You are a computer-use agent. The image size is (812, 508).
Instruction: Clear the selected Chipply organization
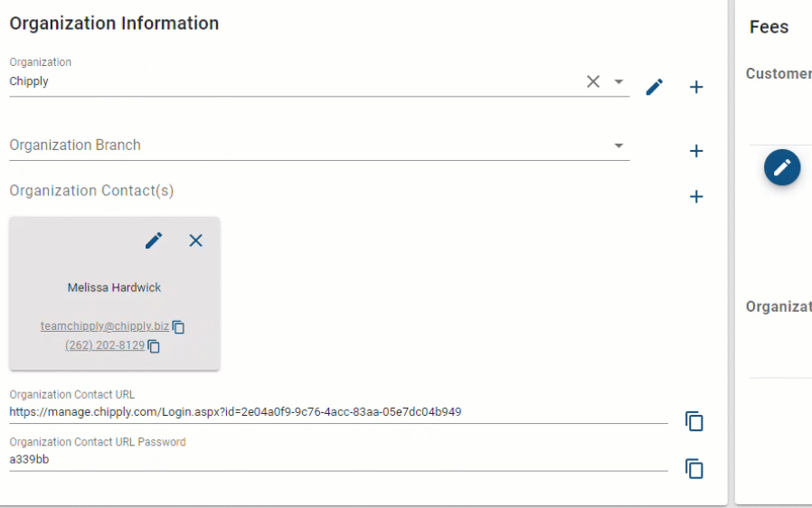[x=593, y=81]
